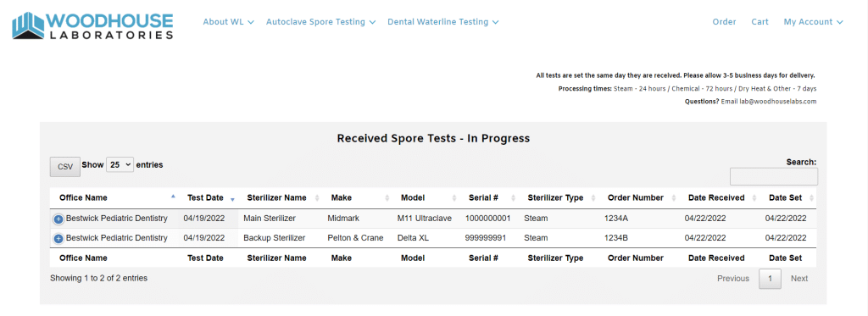The height and width of the screenshot is (316, 868).
Task: Open Dental Waterline Testing menu
Action: (x=443, y=22)
